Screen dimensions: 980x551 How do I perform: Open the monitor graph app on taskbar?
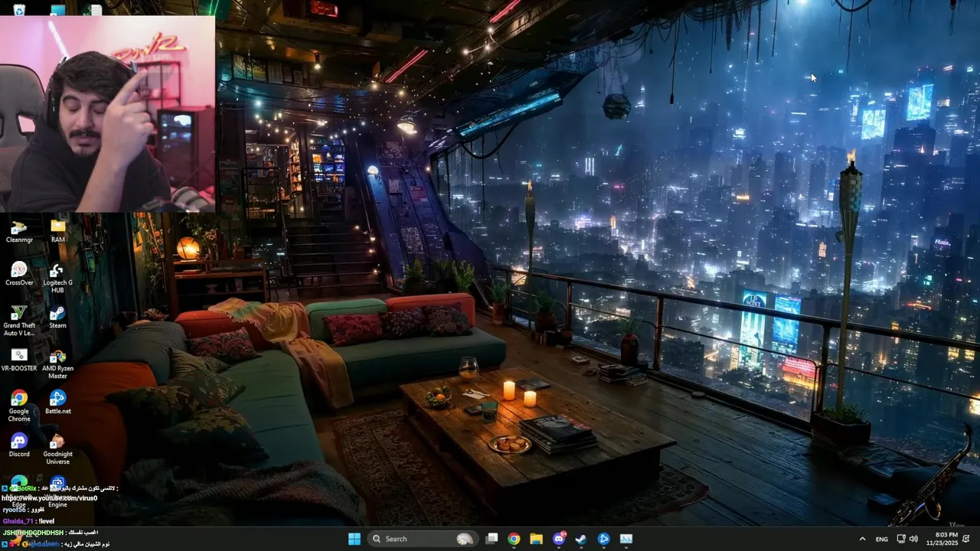coord(626,539)
